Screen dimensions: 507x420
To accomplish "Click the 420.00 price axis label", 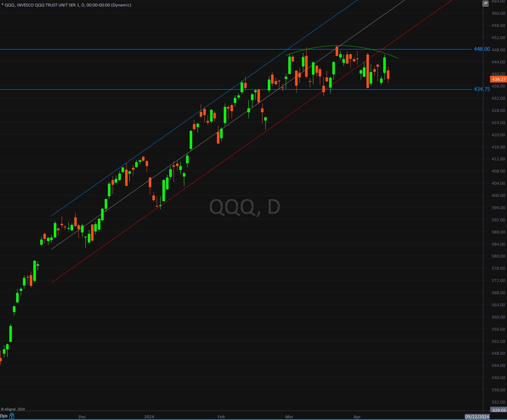I will (x=498, y=135).
